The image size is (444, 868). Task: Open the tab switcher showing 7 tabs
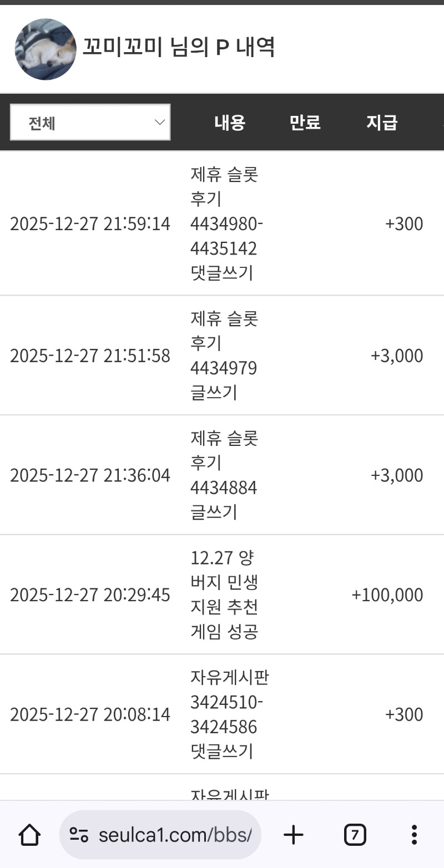355,834
